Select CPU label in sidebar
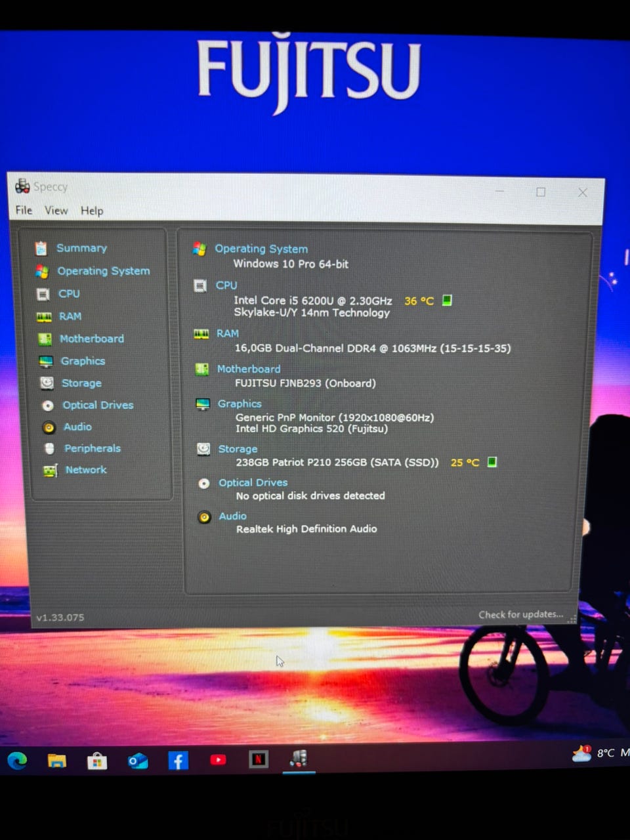Viewport: 630px width, 840px height. click(69, 294)
